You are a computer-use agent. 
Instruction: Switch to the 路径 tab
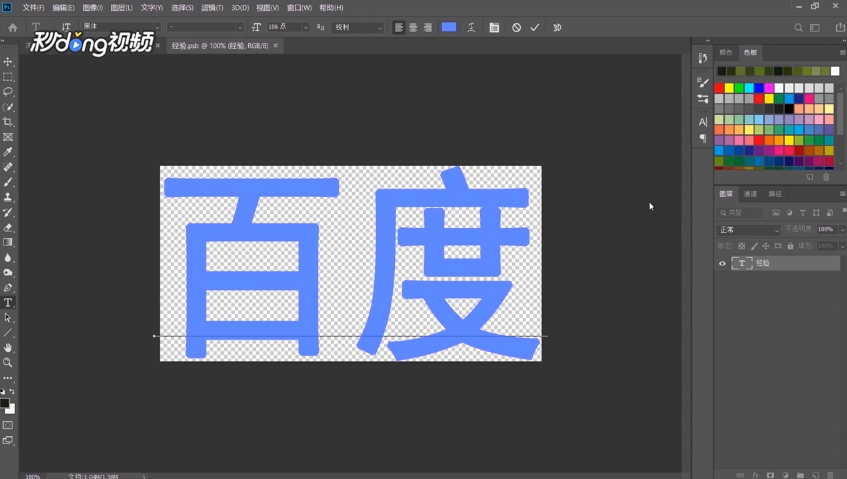(775, 194)
